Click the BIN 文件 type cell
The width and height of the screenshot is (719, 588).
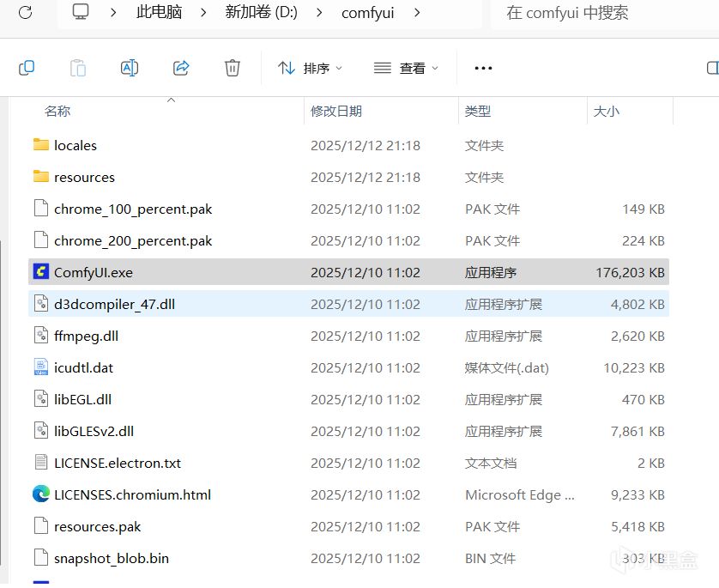pos(490,558)
